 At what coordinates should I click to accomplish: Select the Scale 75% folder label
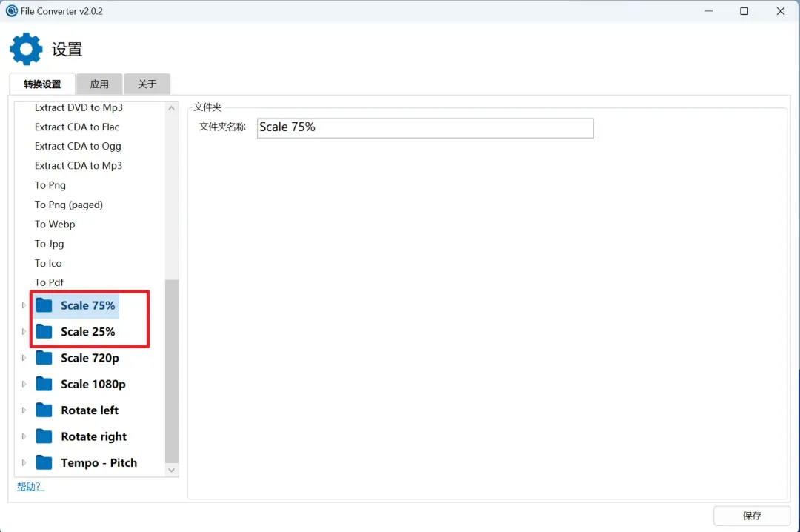pos(87,305)
